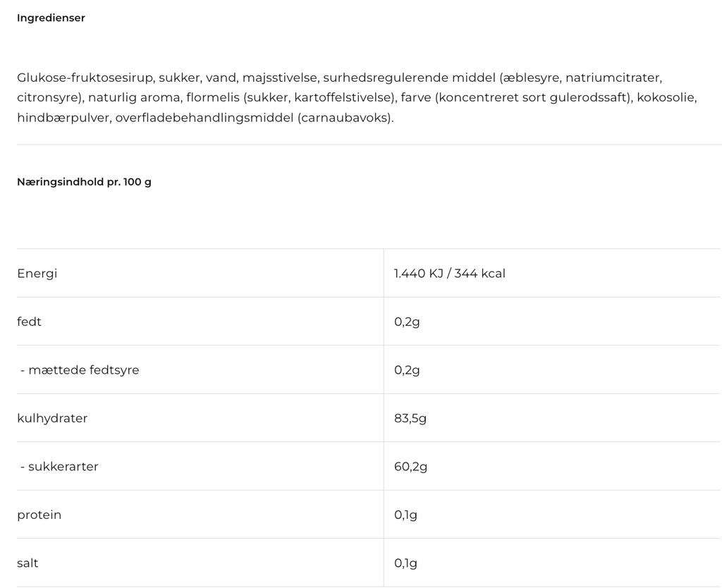Image resolution: width=722 pixels, height=588 pixels.
Task: Click the Ingredienser heading
Action: pos(51,18)
